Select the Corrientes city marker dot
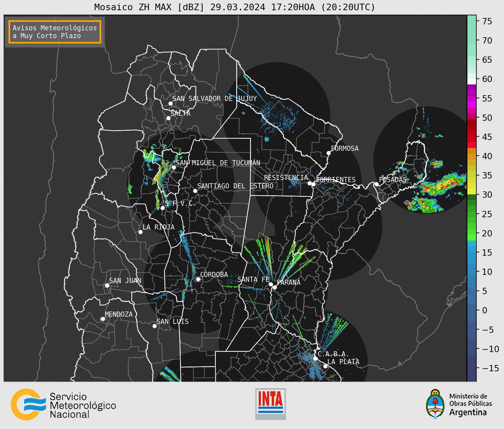The image size is (504, 429). click(313, 184)
